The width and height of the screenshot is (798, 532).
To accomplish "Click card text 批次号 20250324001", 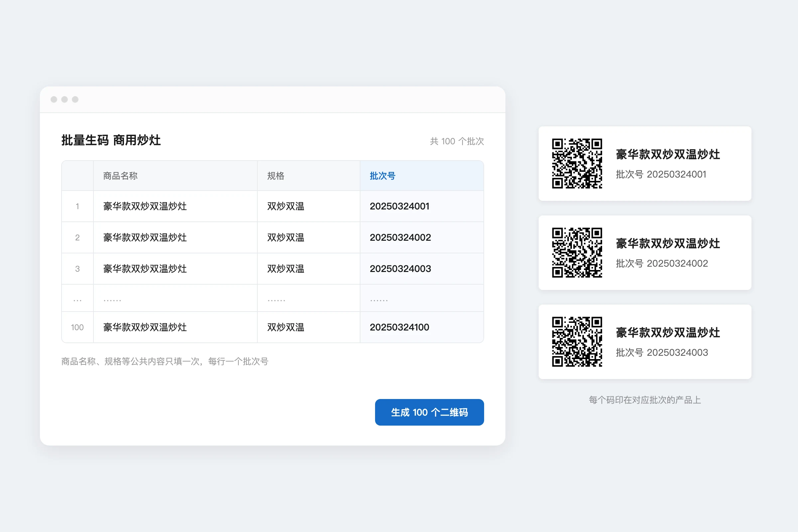I will [x=661, y=174].
